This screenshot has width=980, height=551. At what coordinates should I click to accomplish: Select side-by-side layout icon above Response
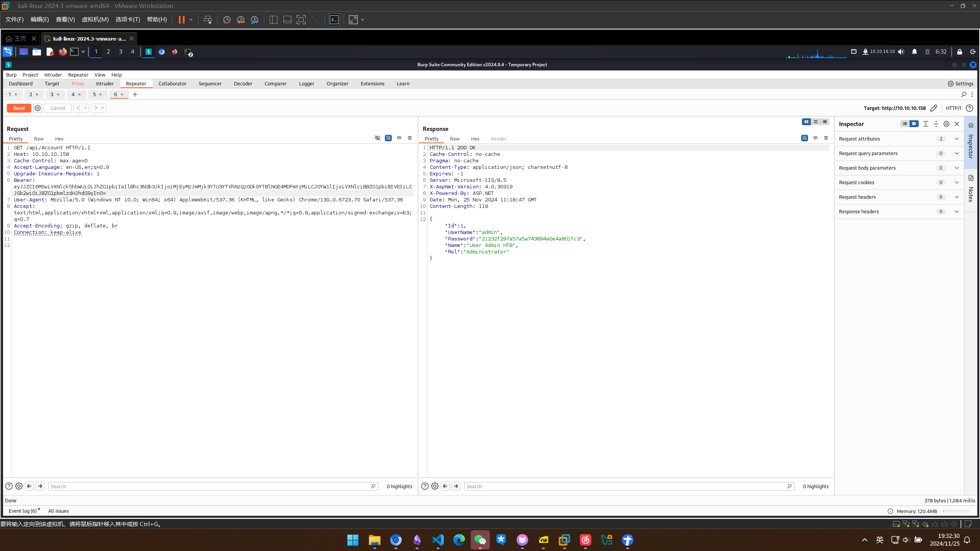pyautogui.click(x=806, y=122)
